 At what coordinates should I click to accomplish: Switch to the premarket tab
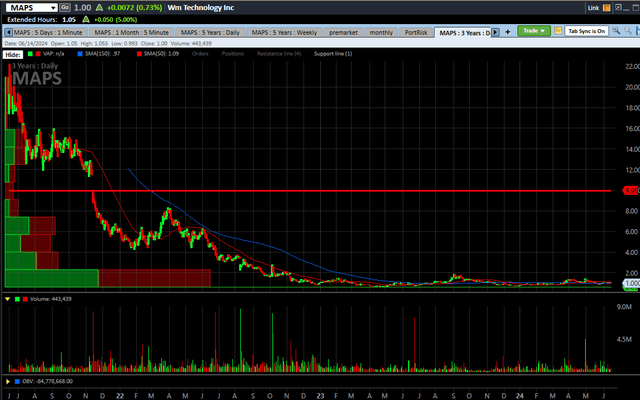344,33
